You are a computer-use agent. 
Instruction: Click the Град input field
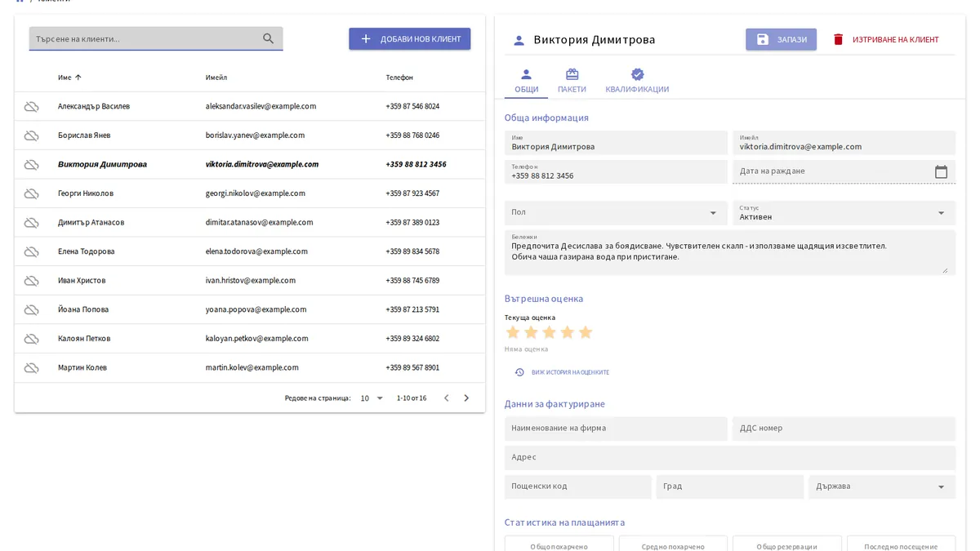point(730,487)
